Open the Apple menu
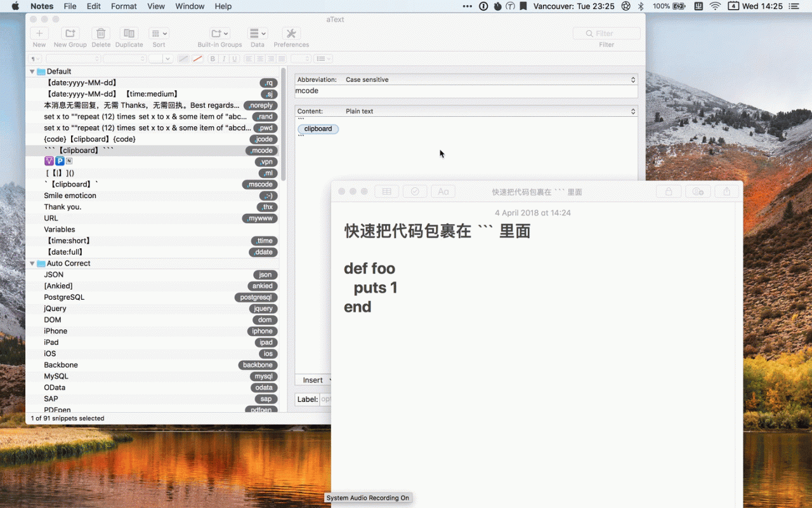Image resolution: width=812 pixels, height=508 pixels. (15, 6)
